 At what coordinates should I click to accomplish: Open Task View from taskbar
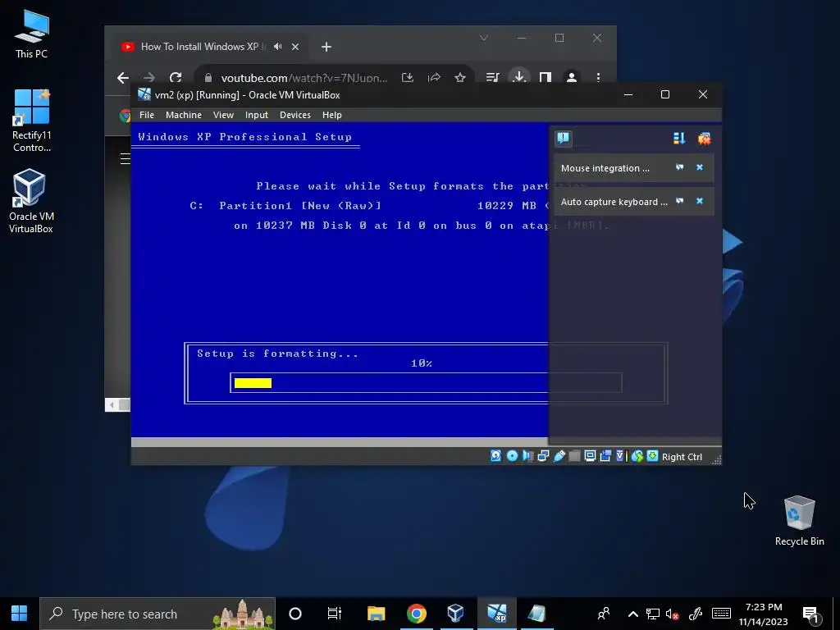(x=335, y=614)
